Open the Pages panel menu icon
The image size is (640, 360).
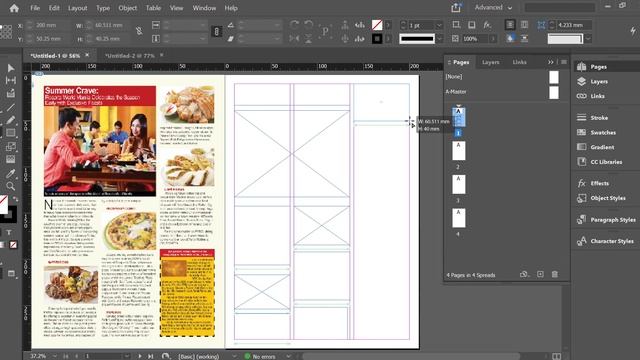564,62
